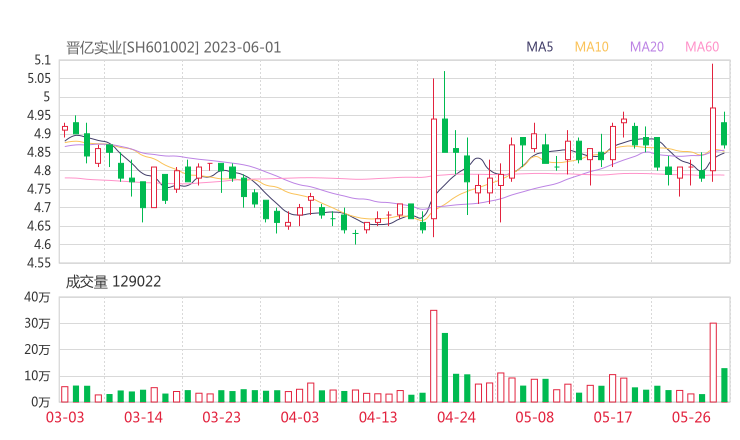The width and height of the screenshot is (740, 440).
Task: Click the 05-17 date axis label
Action: (x=613, y=417)
